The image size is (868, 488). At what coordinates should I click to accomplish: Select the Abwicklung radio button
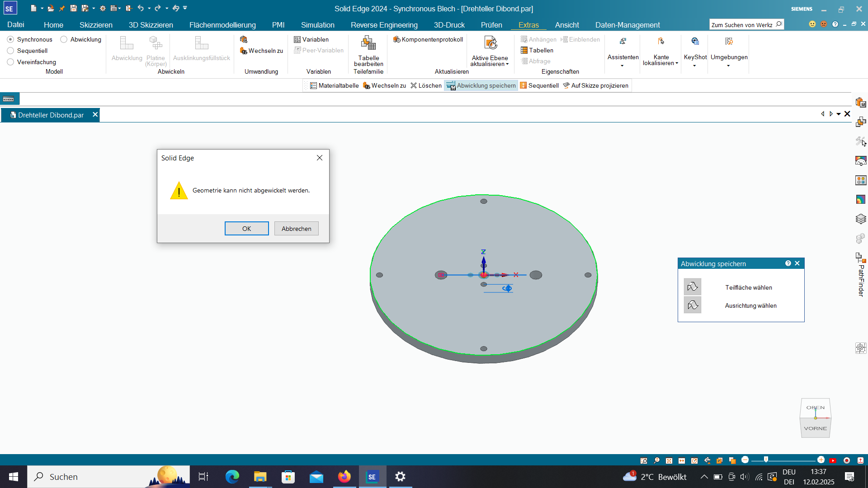[x=64, y=39]
